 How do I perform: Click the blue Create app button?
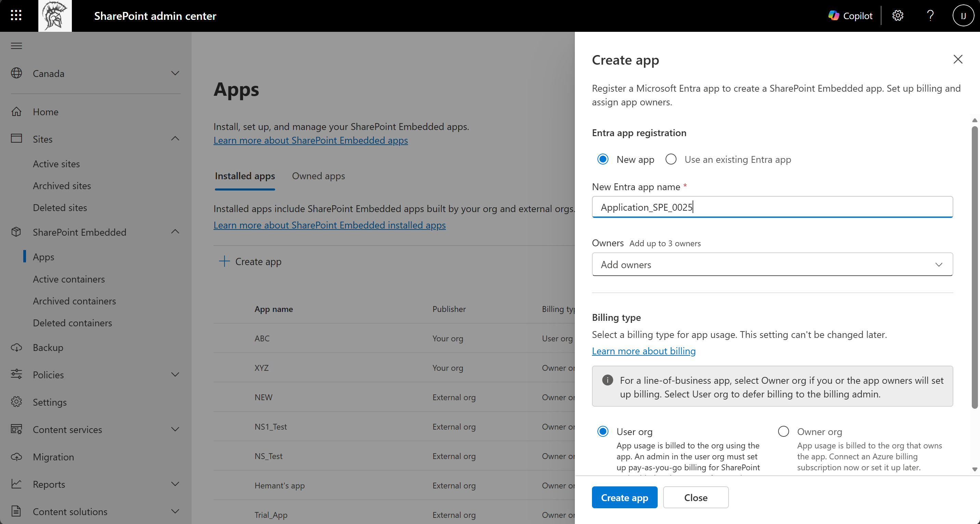coord(624,497)
